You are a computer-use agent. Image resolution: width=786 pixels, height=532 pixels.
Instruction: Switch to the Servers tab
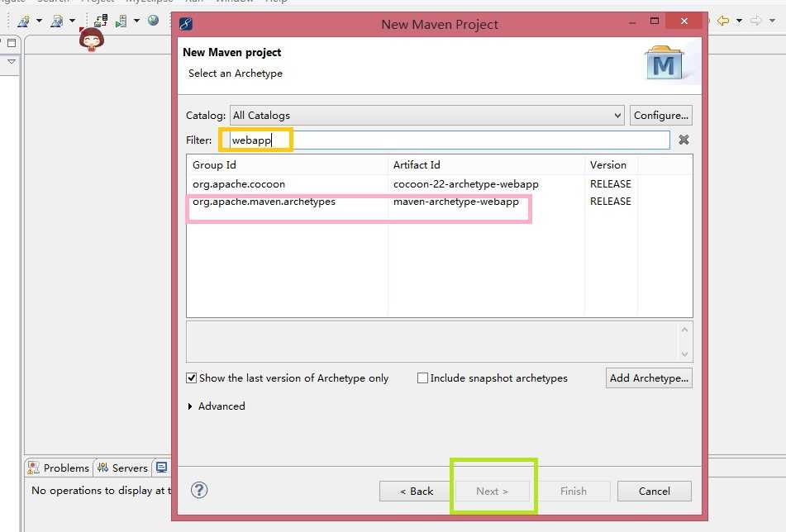click(x=123, y=468)
